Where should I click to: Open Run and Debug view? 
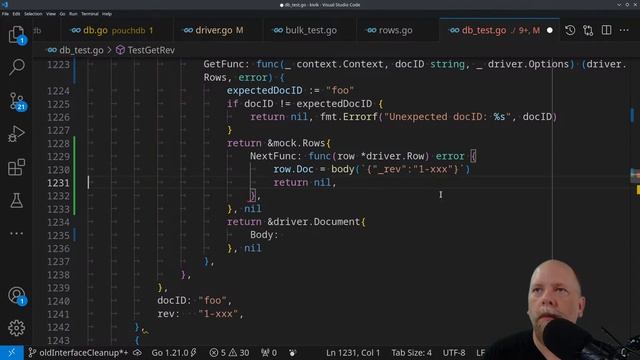point(16,134)
